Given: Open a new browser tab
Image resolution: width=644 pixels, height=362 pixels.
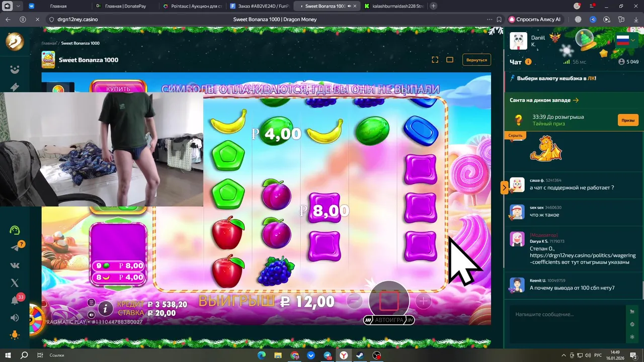Looking at the screenshot, I should point(434,6).
